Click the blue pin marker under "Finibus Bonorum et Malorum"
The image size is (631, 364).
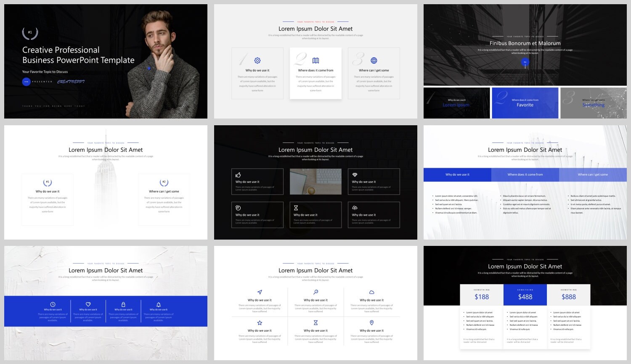coord(525,62)
